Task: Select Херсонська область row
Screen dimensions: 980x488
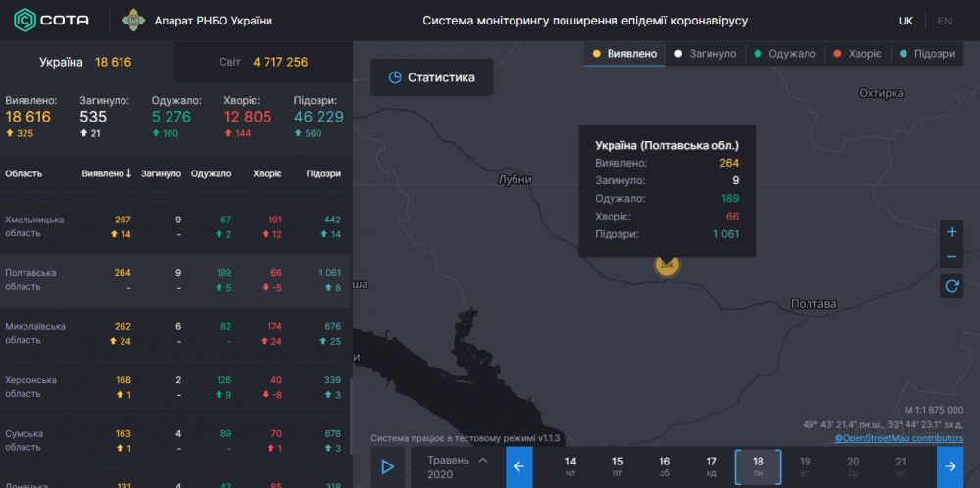Action: [x=175, y=387]
